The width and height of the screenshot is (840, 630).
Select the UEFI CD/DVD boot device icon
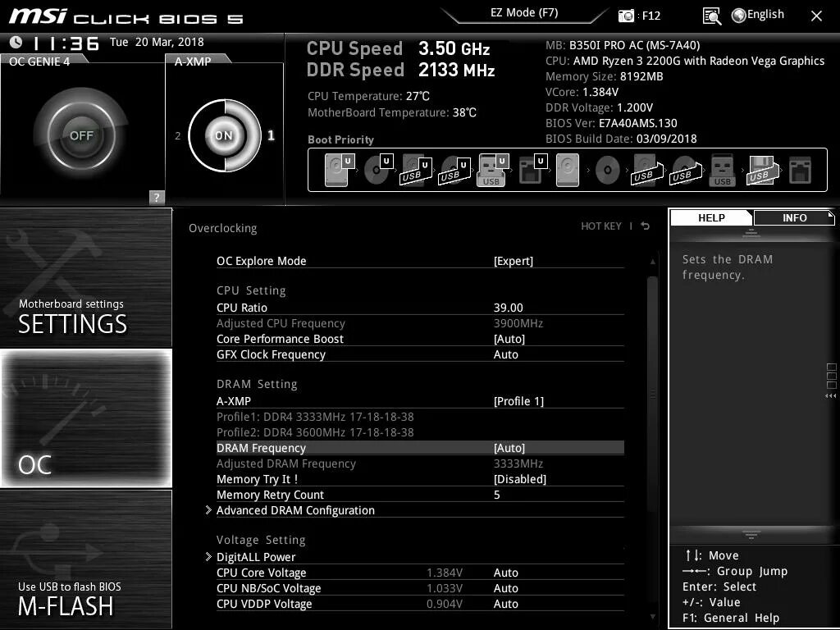pos(378,171)
